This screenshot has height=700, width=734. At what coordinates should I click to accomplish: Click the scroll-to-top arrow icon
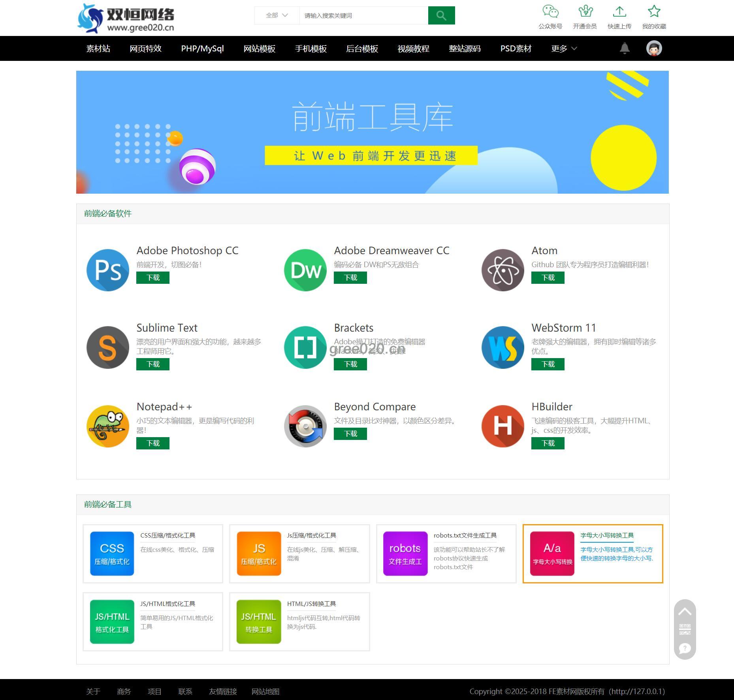click(x=685, y=612)
